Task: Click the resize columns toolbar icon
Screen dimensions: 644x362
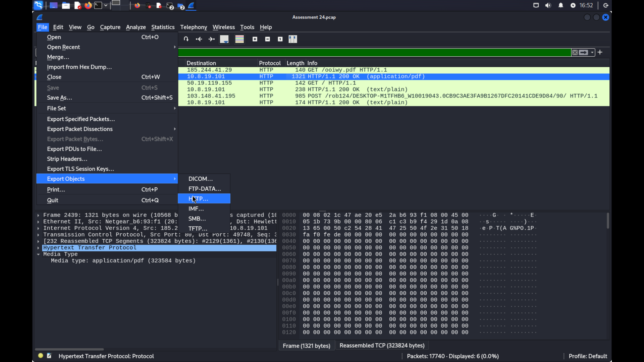Action: 292,39
